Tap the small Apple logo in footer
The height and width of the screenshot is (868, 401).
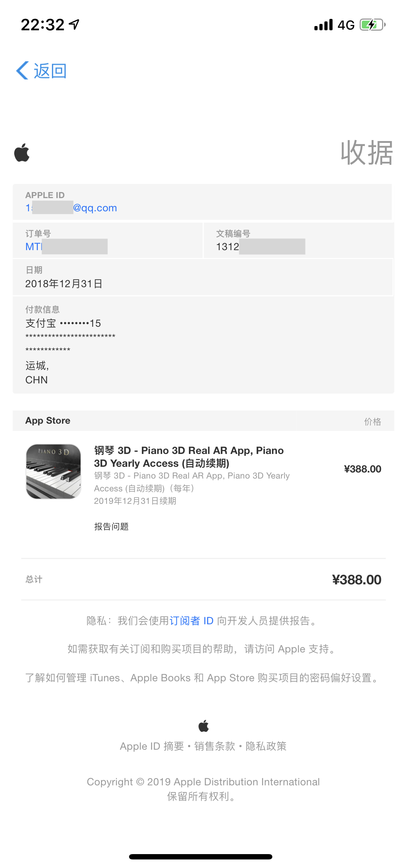point(204,725)
